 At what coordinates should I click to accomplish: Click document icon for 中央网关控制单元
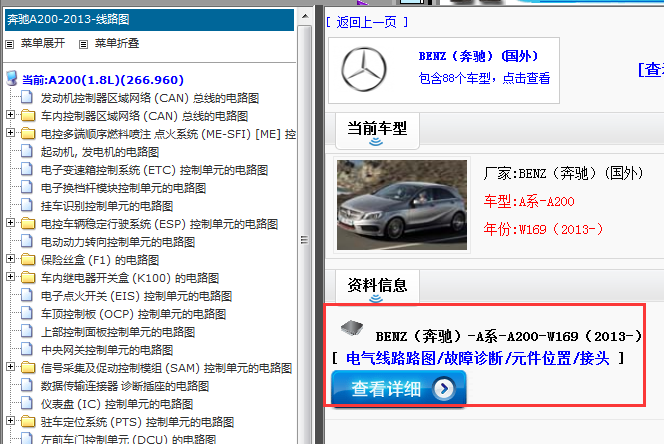click(x=27, y=349)
